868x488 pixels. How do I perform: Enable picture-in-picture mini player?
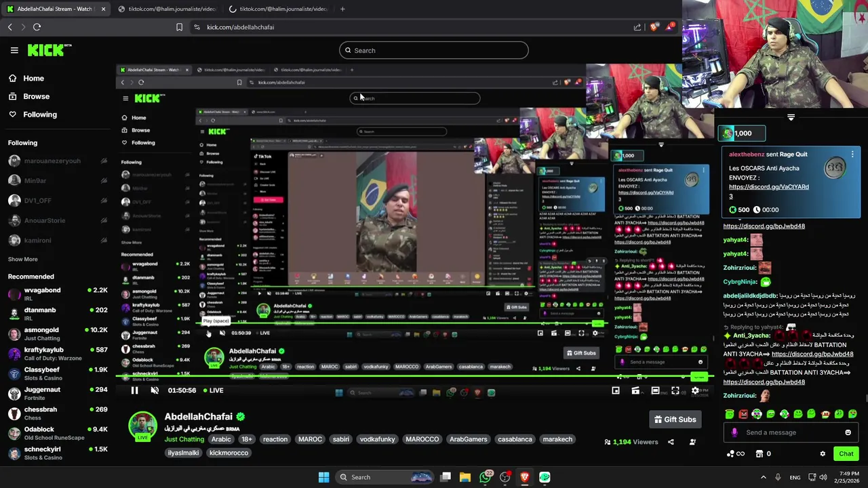click(x=616, y=390)
